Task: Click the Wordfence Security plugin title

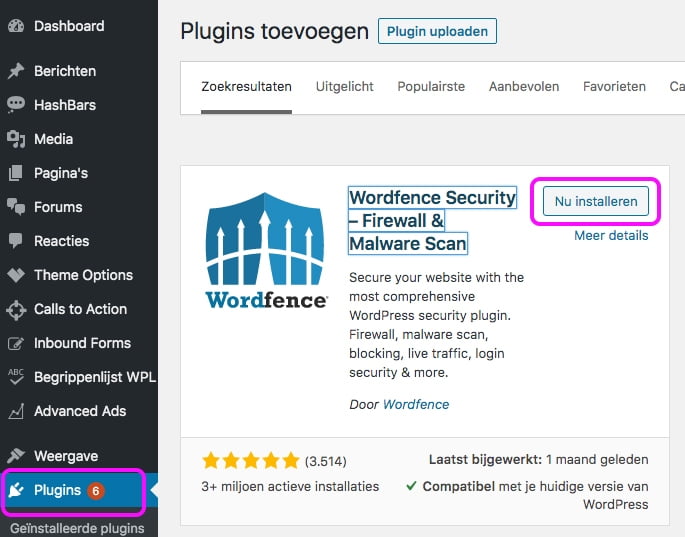Action: 432,221
